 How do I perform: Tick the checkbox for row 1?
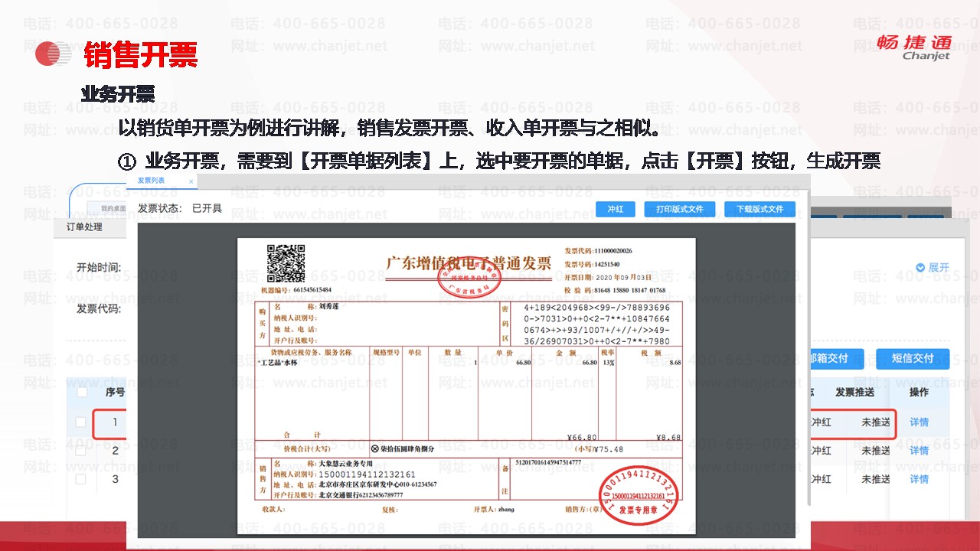[81, 422]
